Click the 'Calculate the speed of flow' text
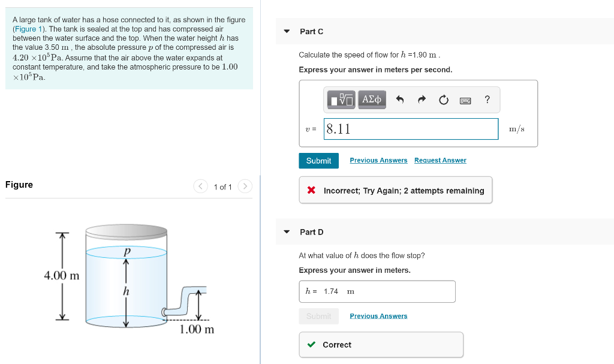This screenshot has height=364, width=614. tap(369, 55)
